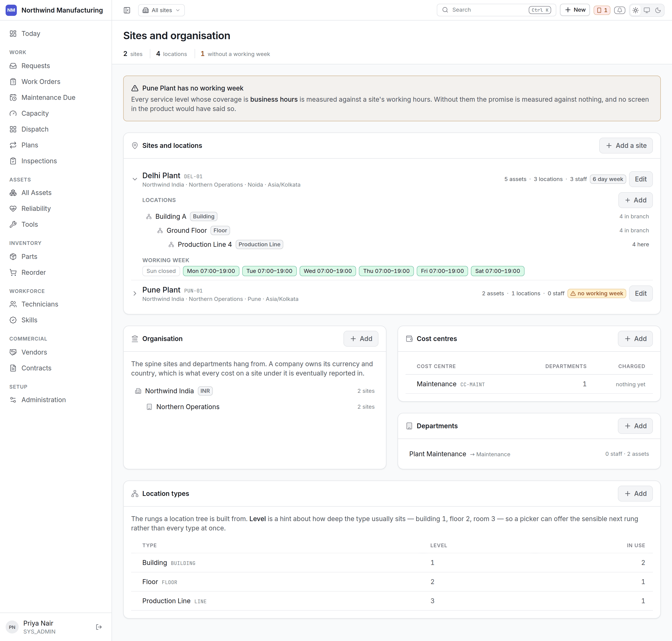Click the All Assets icon
Image resolution: width=672 pixels, height=641 pixels.
coord(13,193)
